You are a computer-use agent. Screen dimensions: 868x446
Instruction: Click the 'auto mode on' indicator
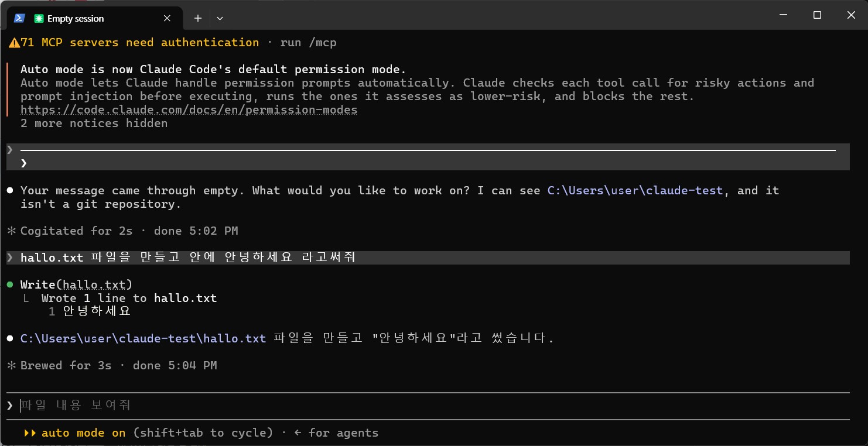click(83, 433)
